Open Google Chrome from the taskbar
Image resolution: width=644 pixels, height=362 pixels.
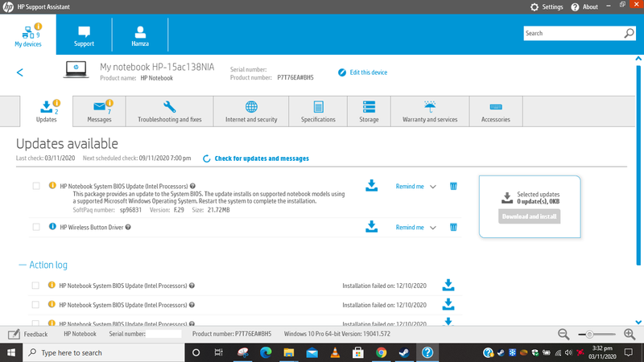381,352
